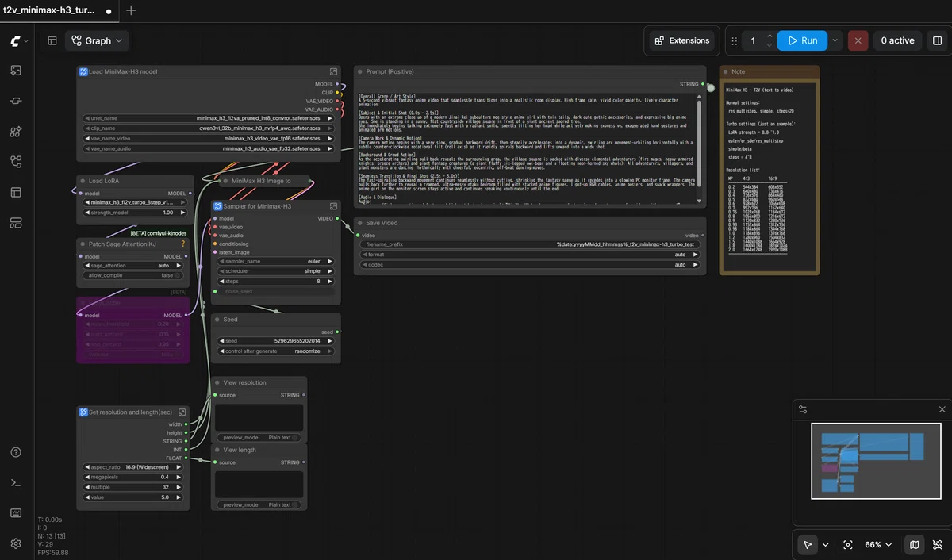The height and width of the screenshot is (560, 952).
Task: Enter the Sampler for Minimax-H3 subgraph icon
Action: (334, 206)
